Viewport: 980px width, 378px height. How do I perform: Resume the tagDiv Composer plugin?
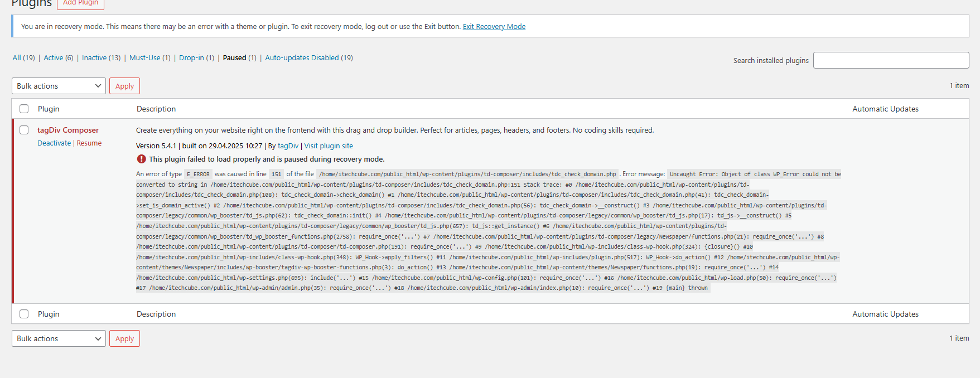[x=89, y=143]
